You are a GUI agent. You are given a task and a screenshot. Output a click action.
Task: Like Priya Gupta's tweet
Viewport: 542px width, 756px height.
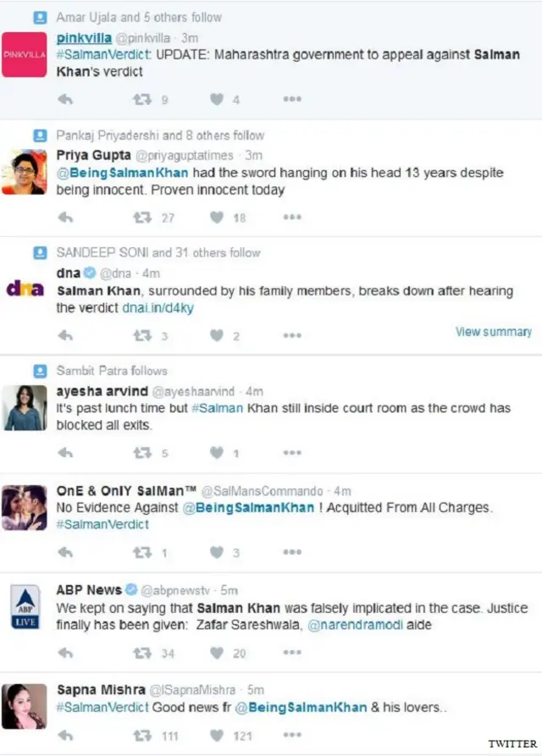[217, 218]
